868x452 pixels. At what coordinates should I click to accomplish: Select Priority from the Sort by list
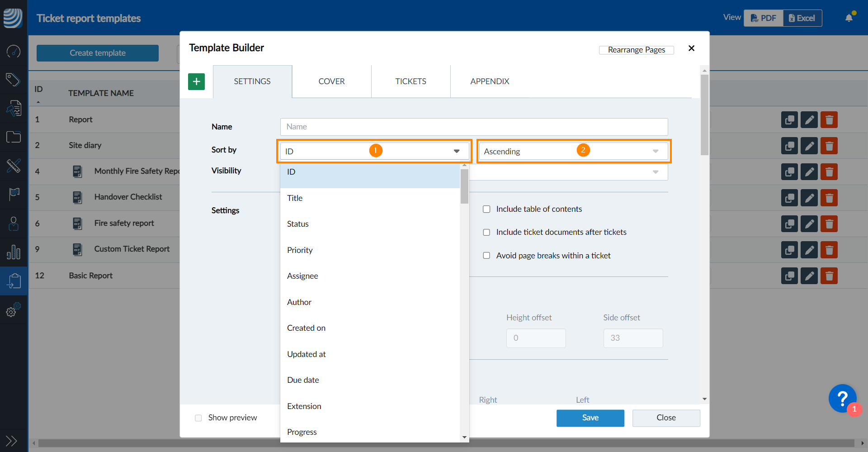click(300, 250)
